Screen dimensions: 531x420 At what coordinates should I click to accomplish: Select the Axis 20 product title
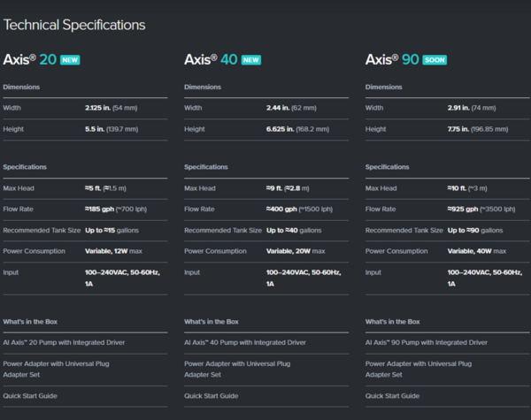[x=30, y=59]
